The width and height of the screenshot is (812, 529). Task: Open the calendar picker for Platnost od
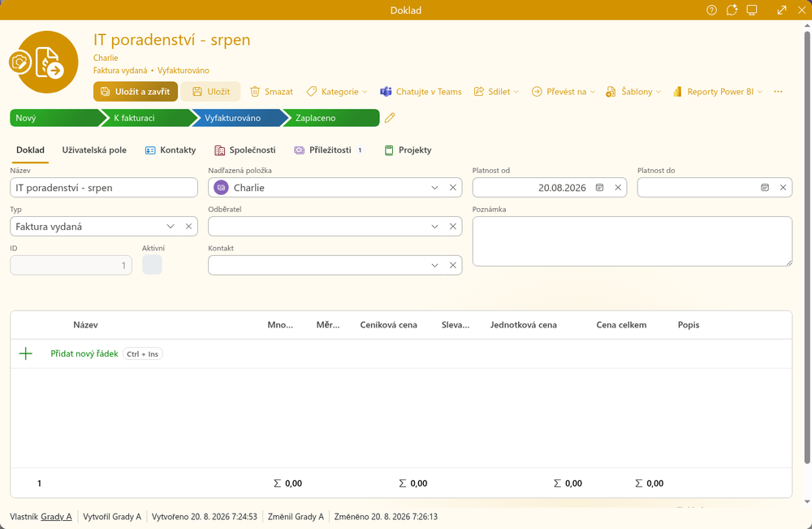pyautogui.click(x=600, y=188)
